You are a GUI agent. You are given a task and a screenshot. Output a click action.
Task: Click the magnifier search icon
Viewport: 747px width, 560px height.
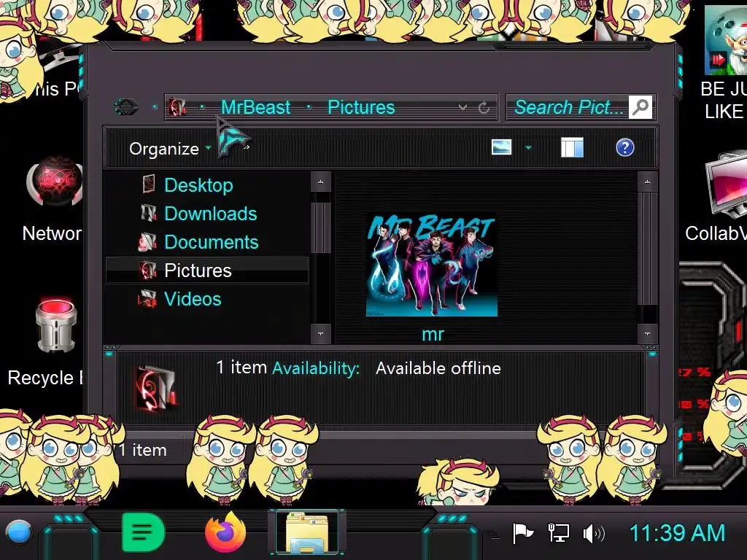point(640,107)
